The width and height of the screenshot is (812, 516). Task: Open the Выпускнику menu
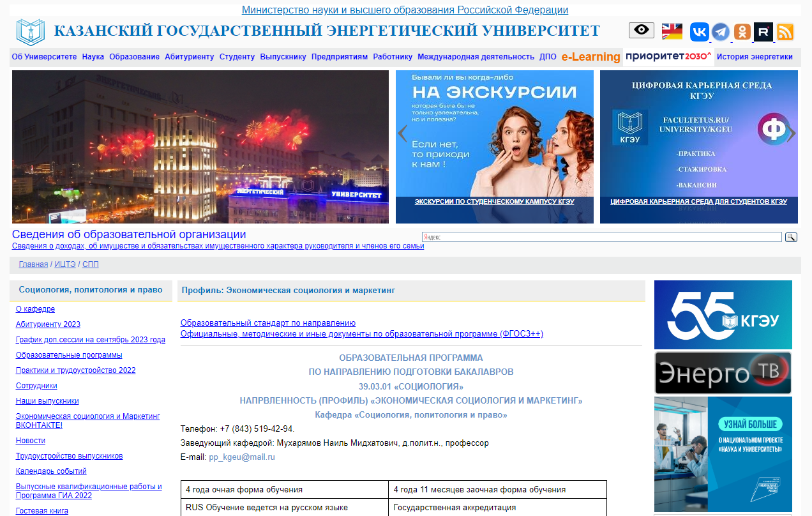(283, 57)
